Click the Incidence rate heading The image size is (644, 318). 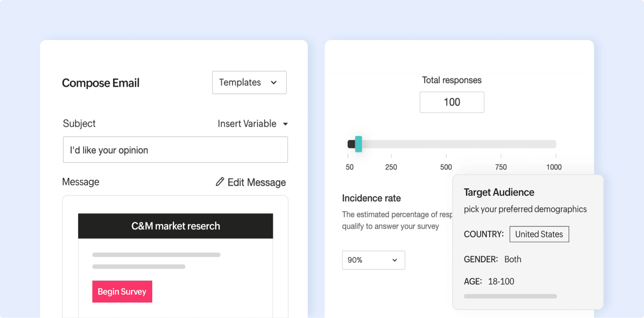(371, 198)
